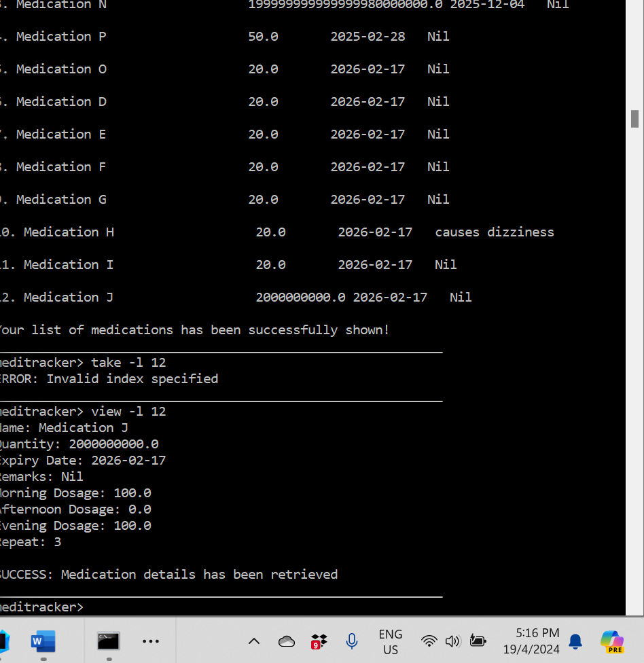
Task: Show hidden system tray icons
Action: [253, 641]
